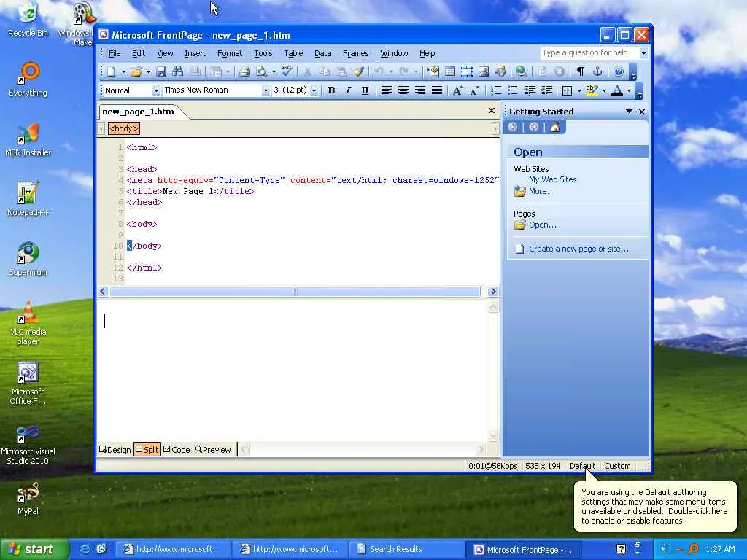Click Create a new page or site link

point(578,249)
